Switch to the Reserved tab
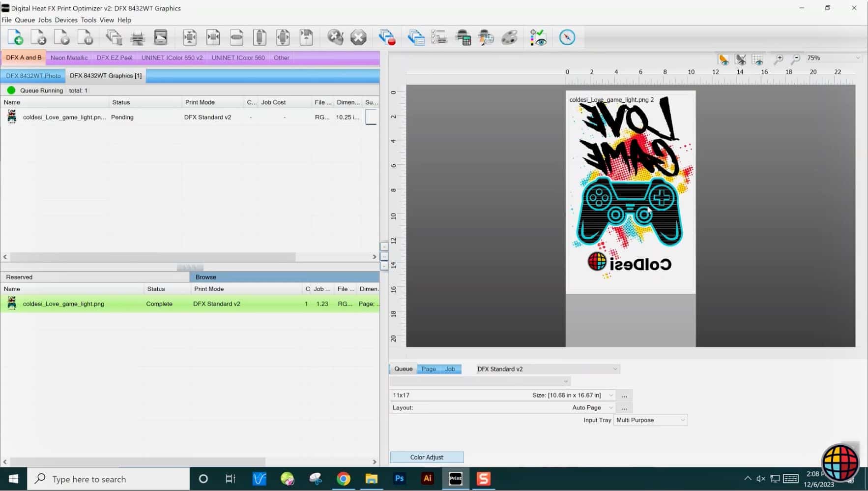The width and height of the screenshot is (868, 491). [x=95, y=277]
